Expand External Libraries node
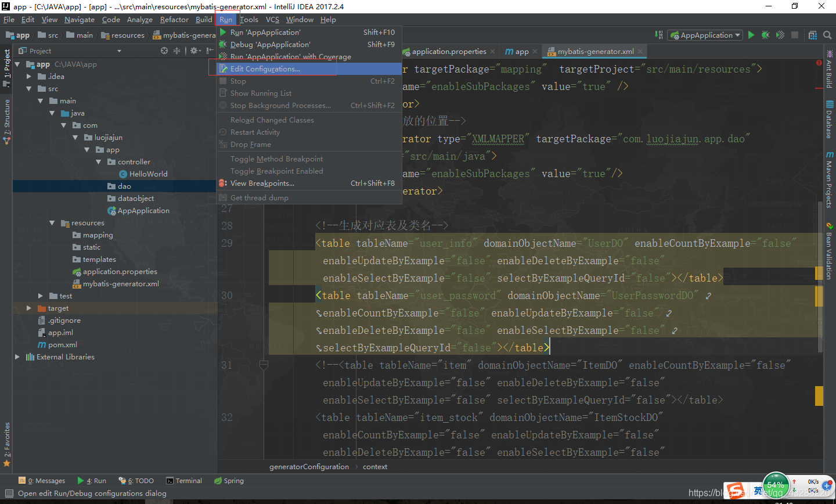Image resolution: width=836 pixels, height=504 pixels. click(x=17, y=357)
